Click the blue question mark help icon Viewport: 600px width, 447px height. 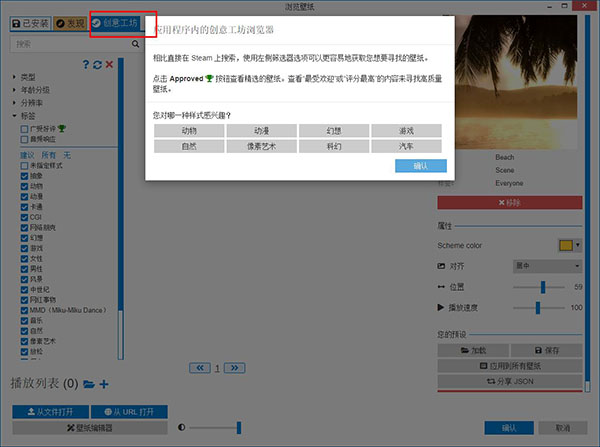point(85,65)
